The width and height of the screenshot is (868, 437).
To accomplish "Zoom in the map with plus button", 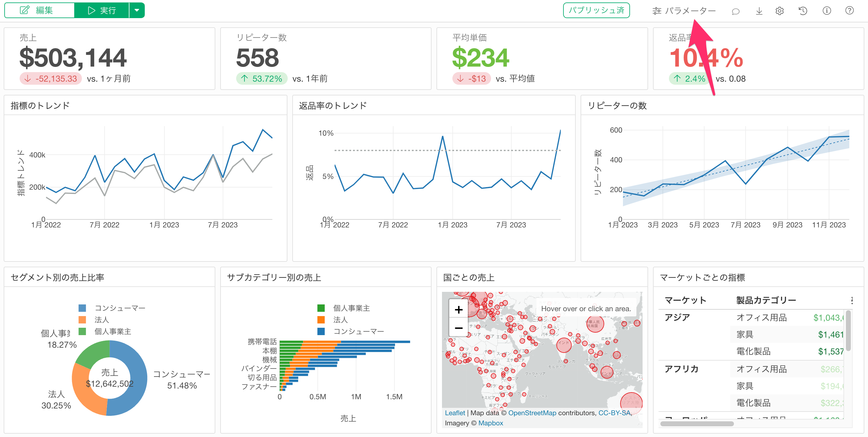I will point(458,309).
